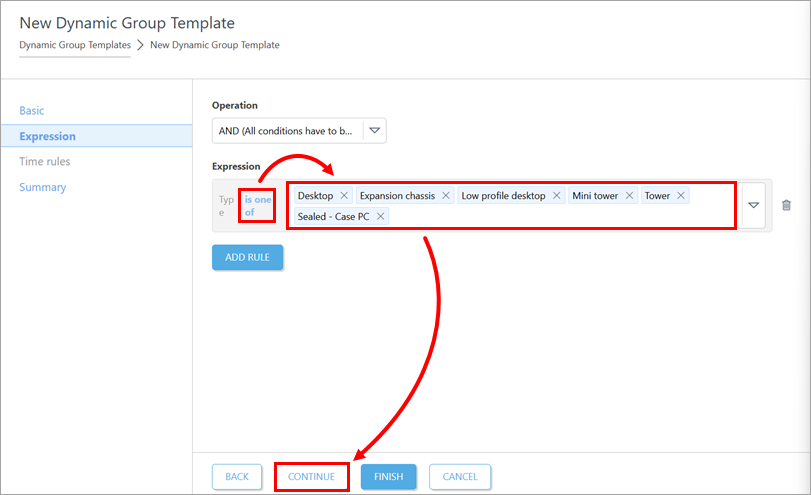Screen dimensions: 811x495
Task: Go to the Basic section
Action: point(32,111)
